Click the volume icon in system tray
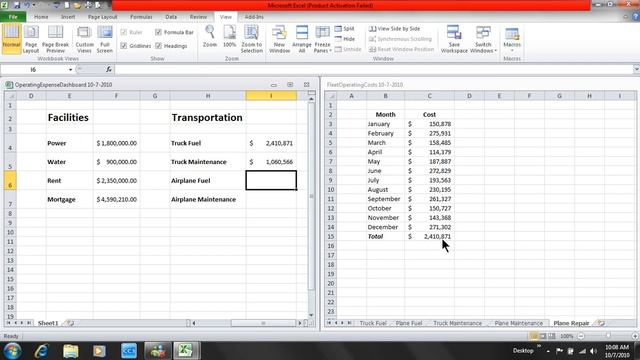Viewport: 640px width, 360px height. point(593,351)
